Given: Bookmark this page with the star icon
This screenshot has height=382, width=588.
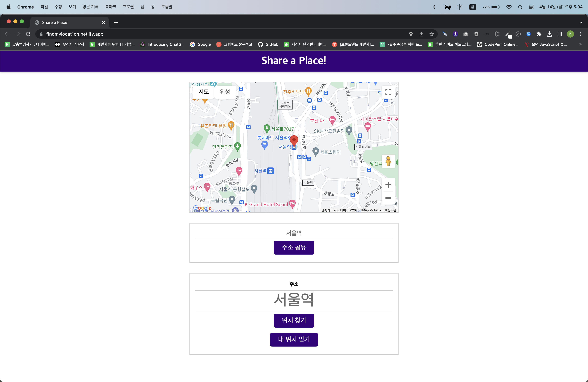Looking at the screenshot, I should 432,34.
